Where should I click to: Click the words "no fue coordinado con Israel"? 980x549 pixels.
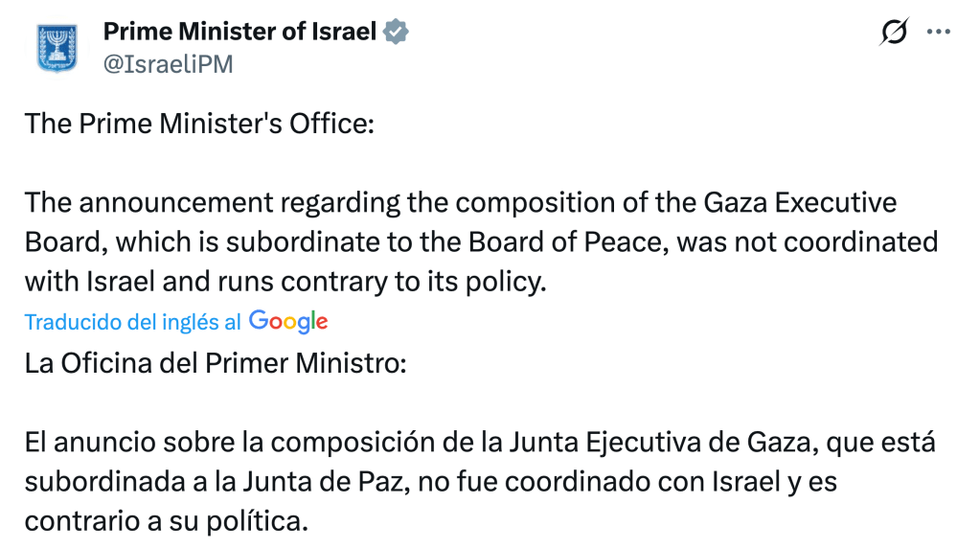(601, 482)
